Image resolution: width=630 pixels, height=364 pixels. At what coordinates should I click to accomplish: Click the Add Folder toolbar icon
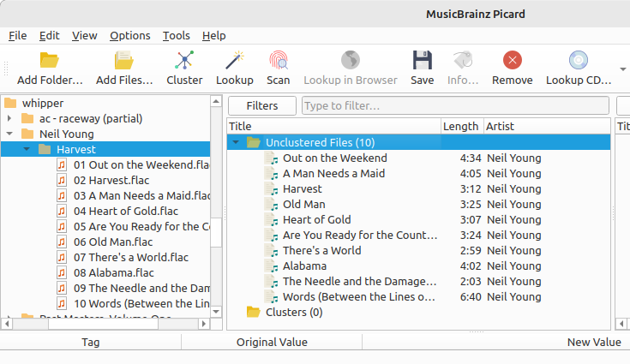50,61
